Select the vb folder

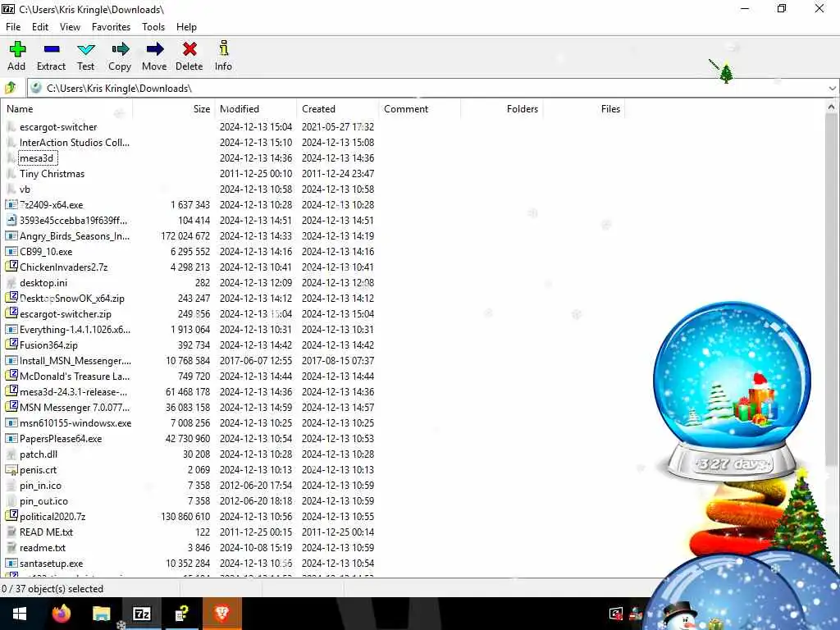click(25, 189)
